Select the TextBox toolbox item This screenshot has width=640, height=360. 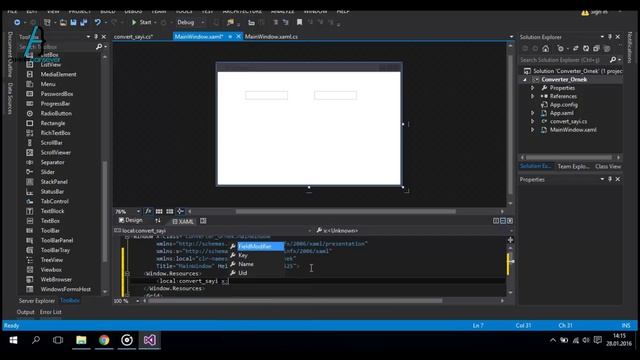coord(50,221)
